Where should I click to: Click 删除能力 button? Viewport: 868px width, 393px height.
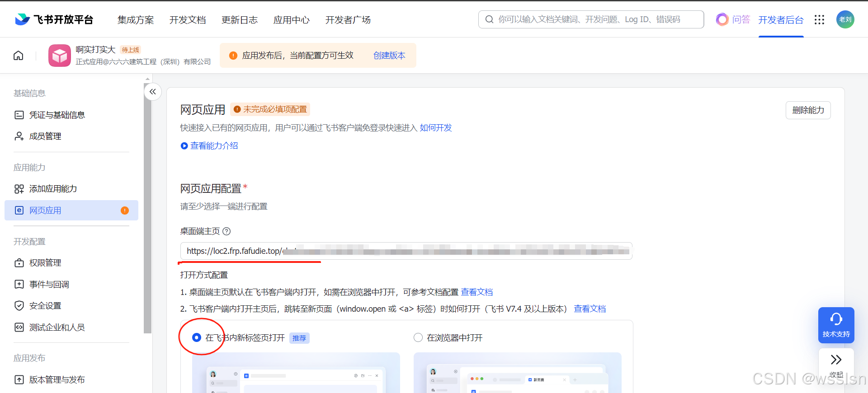point(808,110)
